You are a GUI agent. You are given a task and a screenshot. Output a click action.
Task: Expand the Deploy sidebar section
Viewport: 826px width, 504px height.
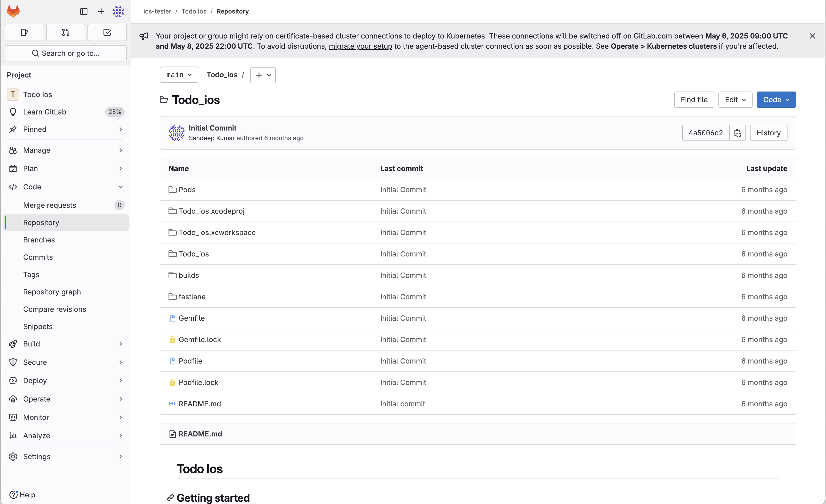coord(66,380)
